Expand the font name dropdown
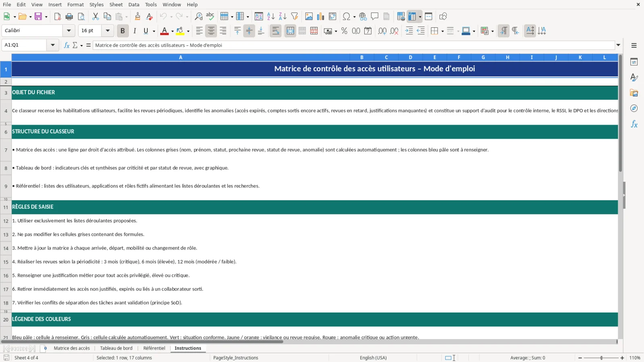The width and height of the screenshot is (644, 362). click(x=69, y=31)
